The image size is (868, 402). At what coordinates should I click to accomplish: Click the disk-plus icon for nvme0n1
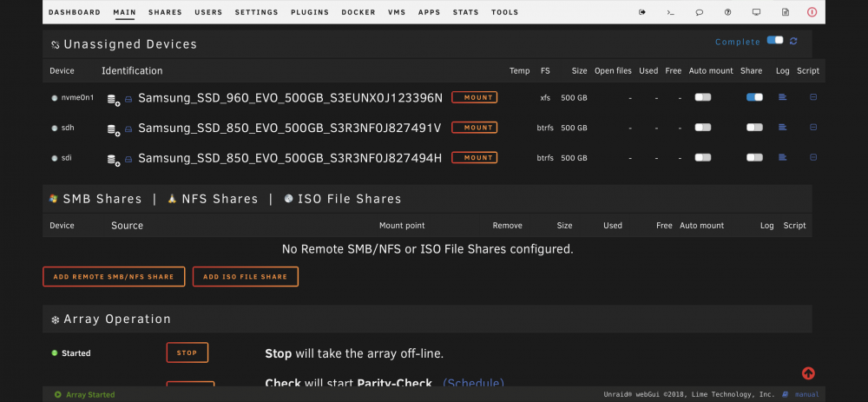(114, 100)
